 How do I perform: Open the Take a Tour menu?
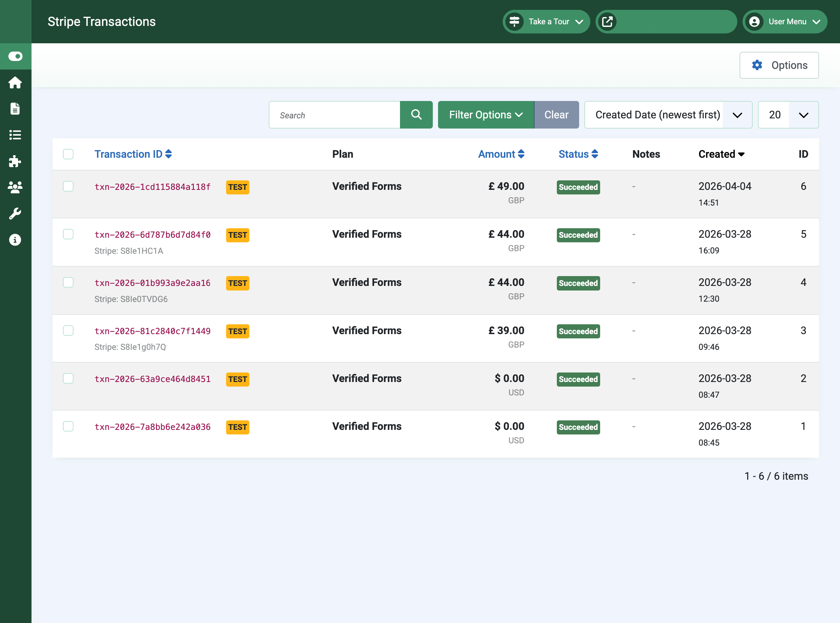(546, 22)
